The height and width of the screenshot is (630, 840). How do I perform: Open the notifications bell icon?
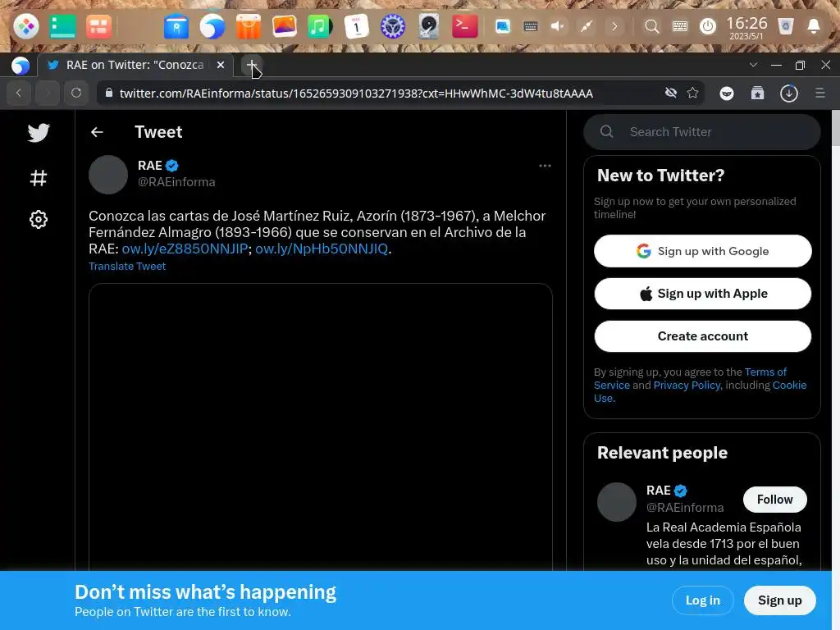813,25
